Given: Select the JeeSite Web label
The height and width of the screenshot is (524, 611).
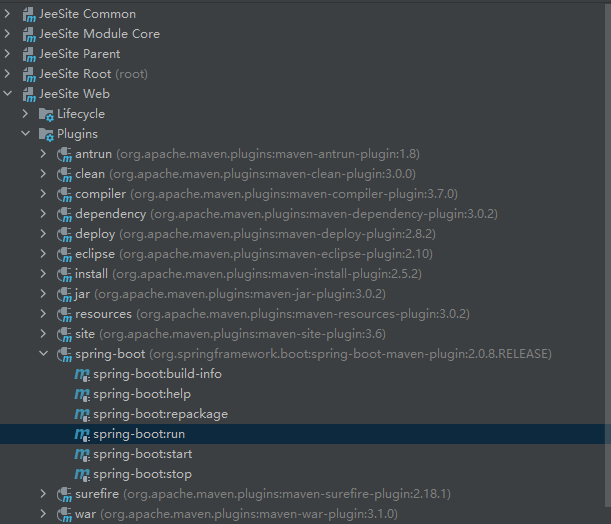Looking at the screenshot, I should pos(74,94).
